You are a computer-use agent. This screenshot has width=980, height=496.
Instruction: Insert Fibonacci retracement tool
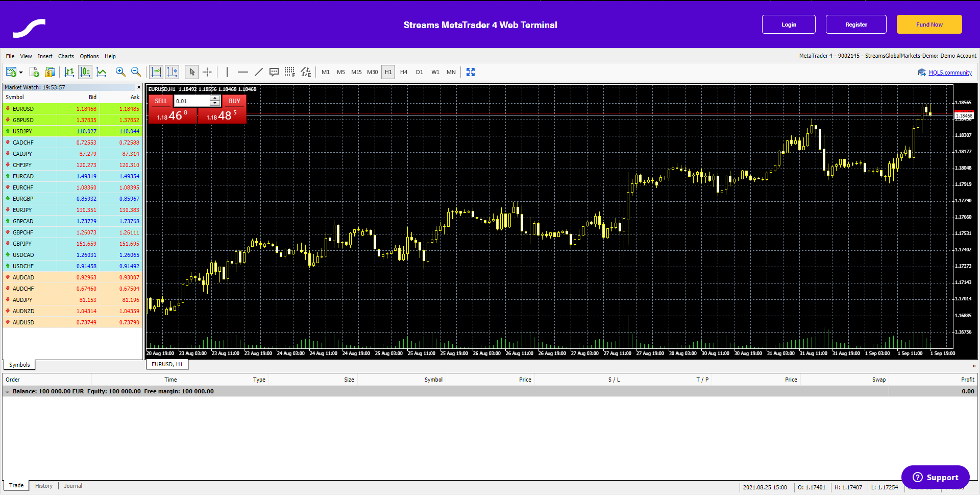pos(290,72)
